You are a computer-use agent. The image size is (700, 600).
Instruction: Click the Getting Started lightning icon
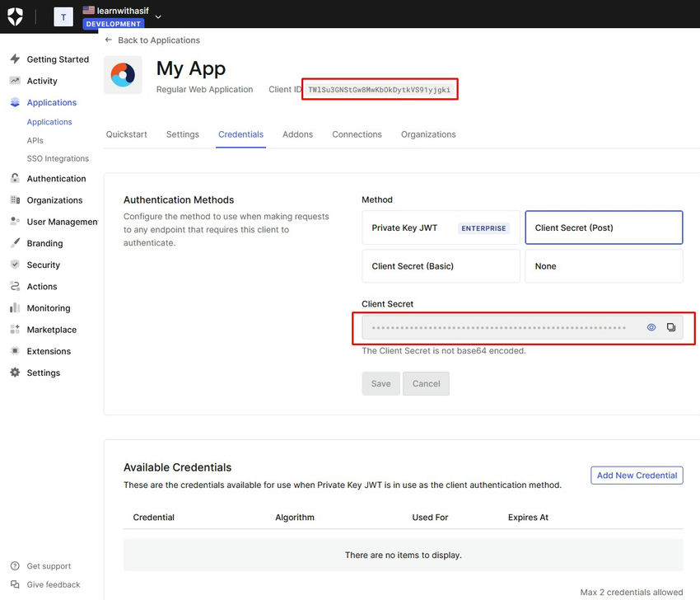click(x=15, y=59)
